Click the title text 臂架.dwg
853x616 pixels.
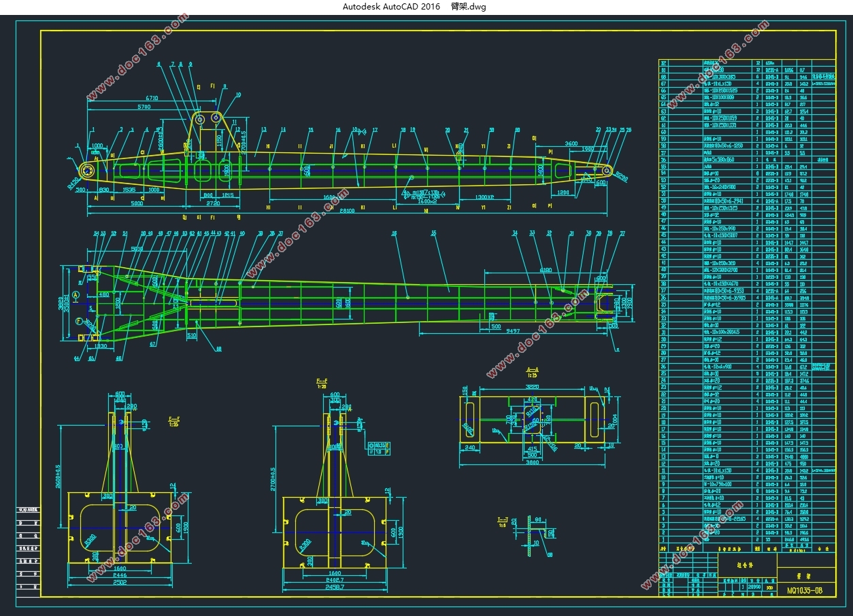point(469,7)
